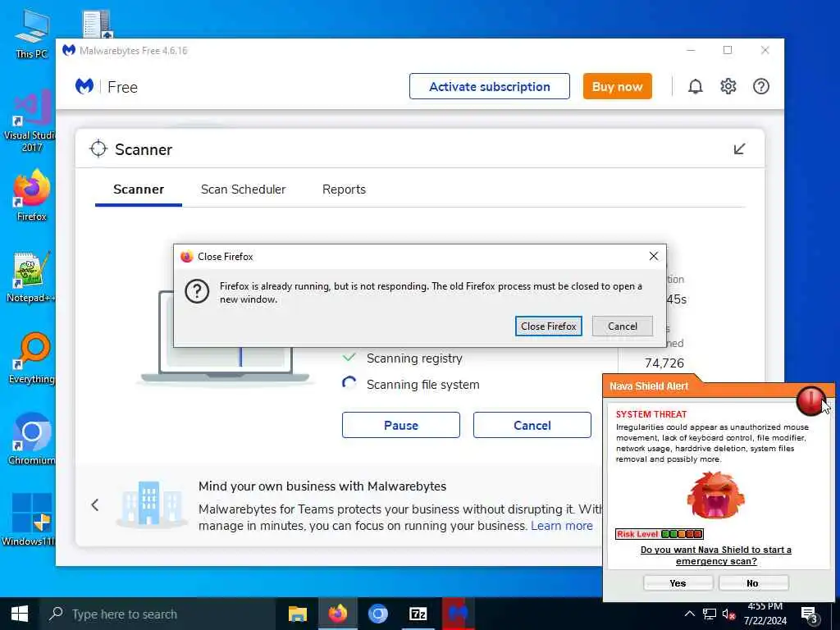Open Chromium from the taskbar
The width and height of the screenshot is (840, 630).
tap(377, 614)
